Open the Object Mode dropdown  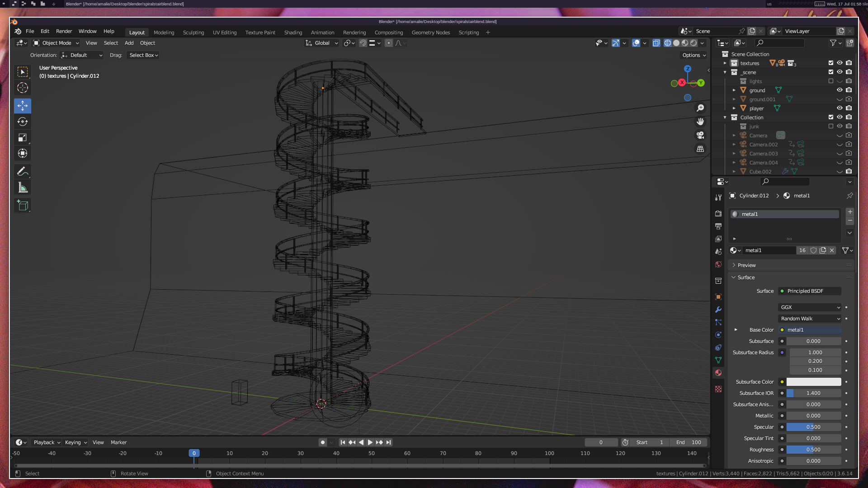[56, 43]
